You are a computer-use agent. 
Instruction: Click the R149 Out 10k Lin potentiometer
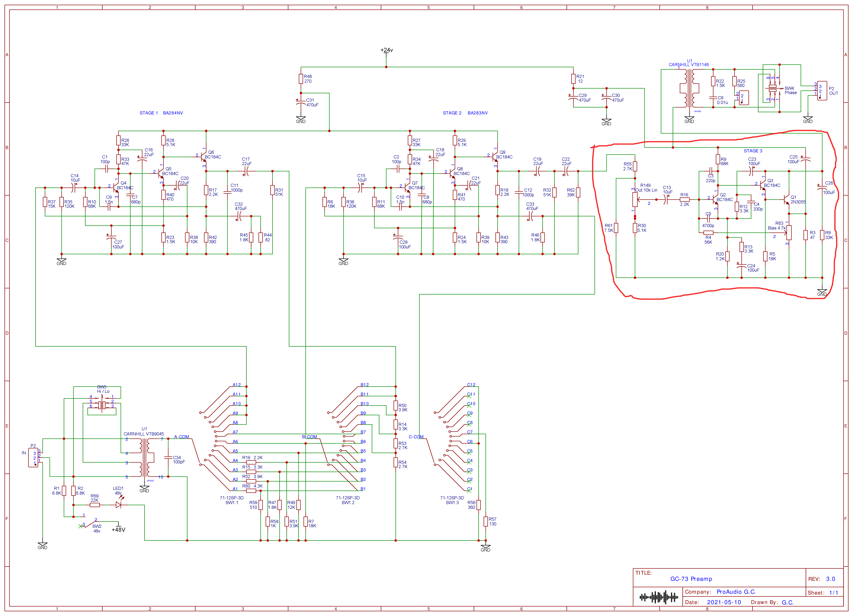click(x=635, y=199)
